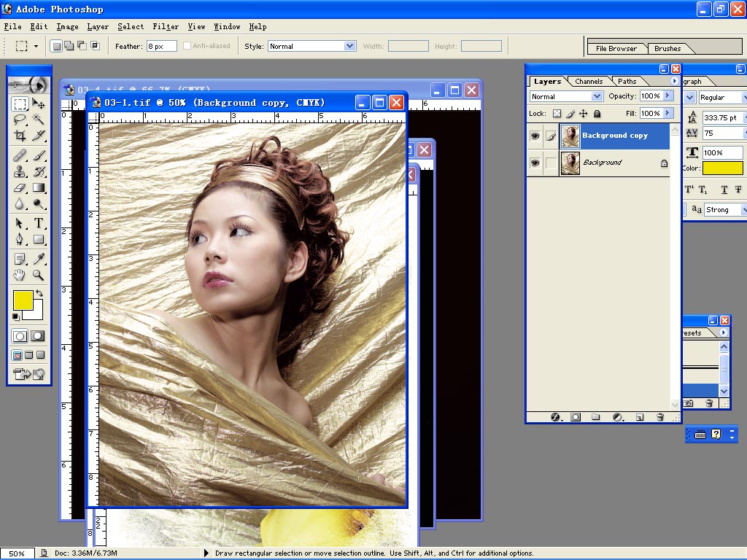Select the Healing Brush tool

[x=20, y=155]
